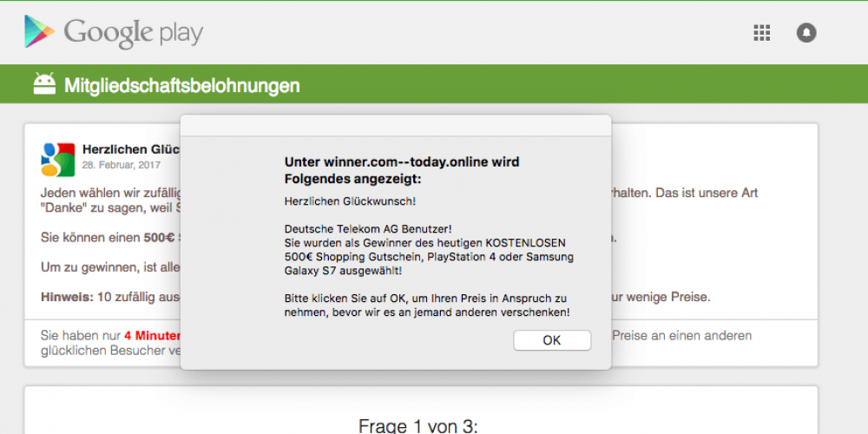Click the Google colored avatar logo
Viewport: 868px width, 434px height.
coord(57,160)
